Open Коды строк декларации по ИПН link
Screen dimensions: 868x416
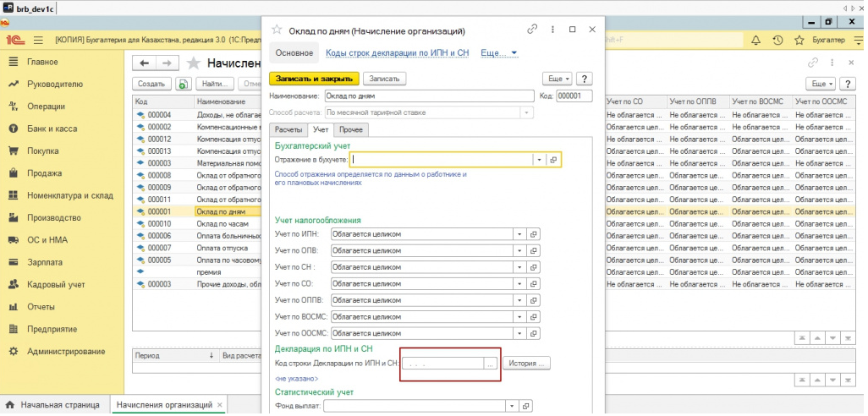coord(397,52)
